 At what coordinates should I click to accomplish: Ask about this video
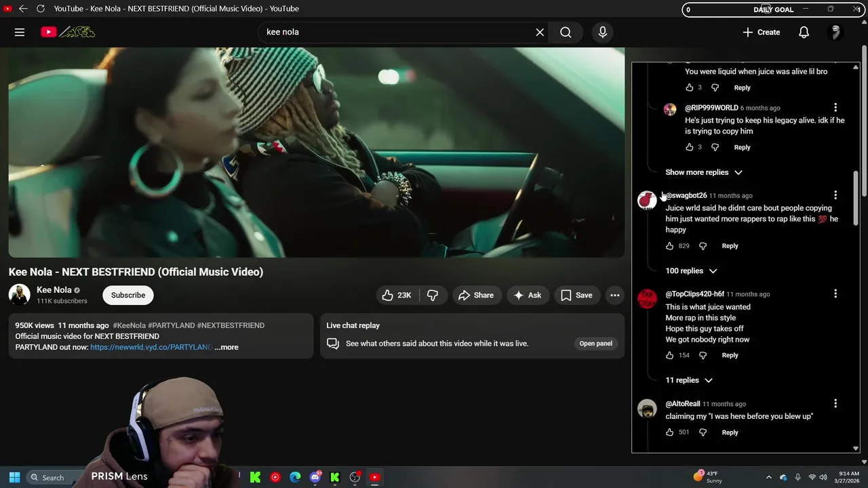(x=528, y=295)
